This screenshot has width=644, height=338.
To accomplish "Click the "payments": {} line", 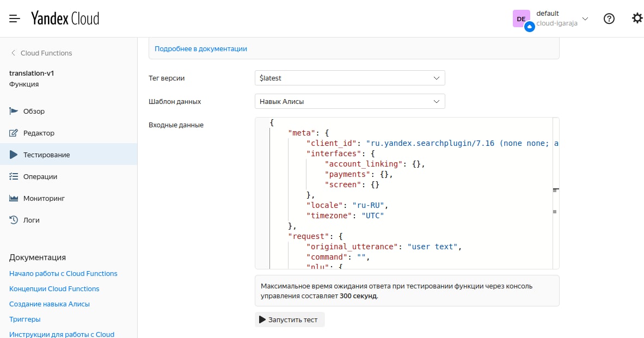I will click(x=359, y=174).
